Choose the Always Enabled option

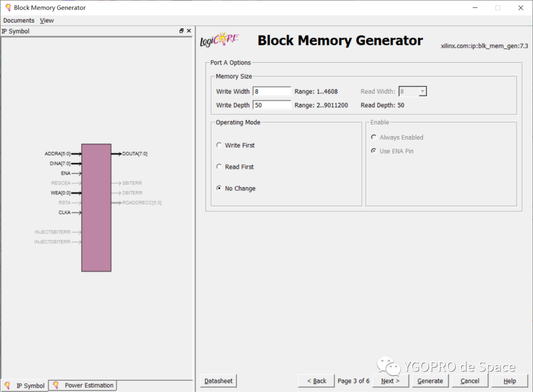[374, 137]
